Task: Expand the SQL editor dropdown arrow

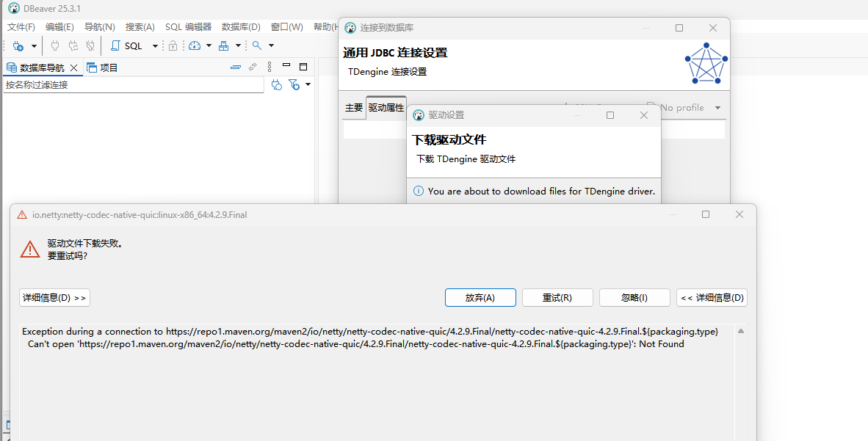Action: tap(155, 46)
